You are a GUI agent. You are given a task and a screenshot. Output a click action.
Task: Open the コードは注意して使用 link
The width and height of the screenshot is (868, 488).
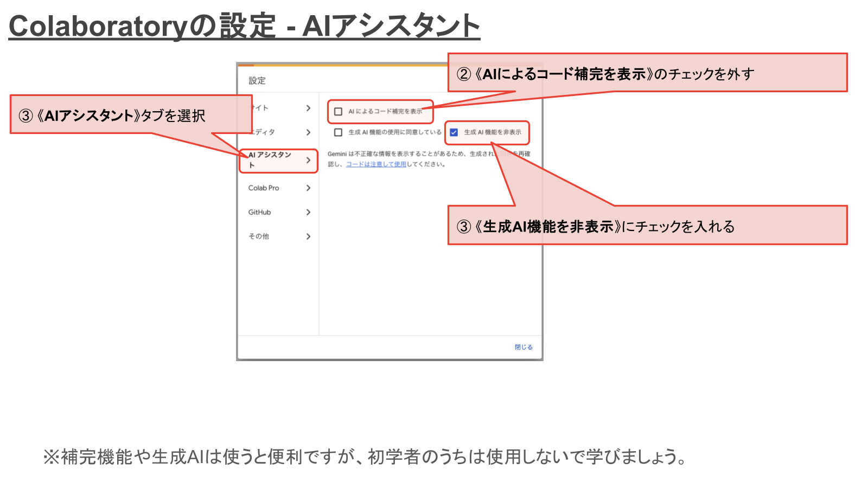coord(376,164)
